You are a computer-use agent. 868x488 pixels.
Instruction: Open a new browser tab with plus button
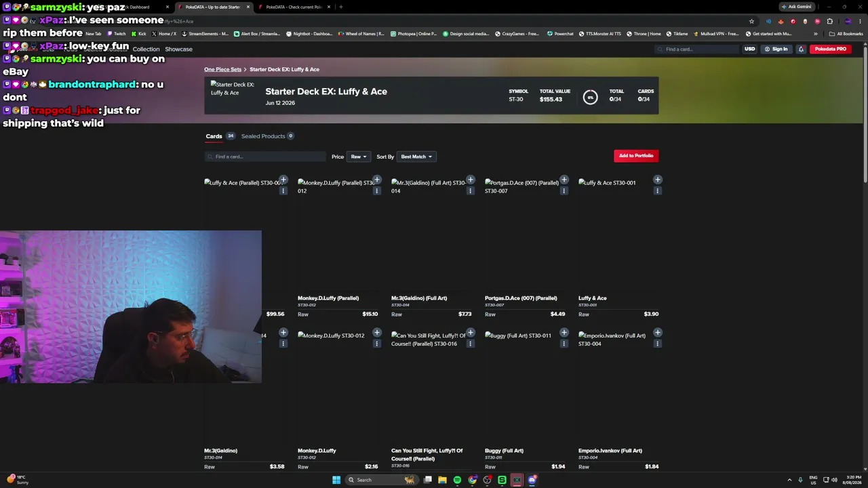(x=340, y=7)
